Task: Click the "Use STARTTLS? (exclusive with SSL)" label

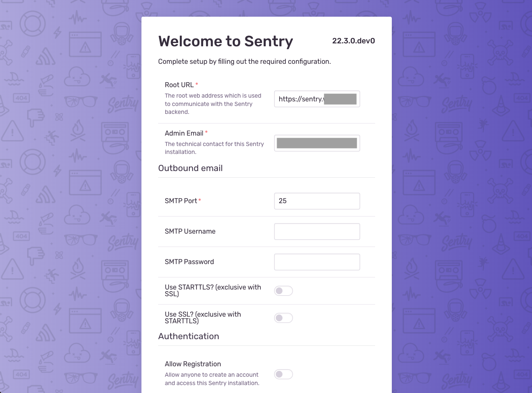Action: [x=213, y=290]
